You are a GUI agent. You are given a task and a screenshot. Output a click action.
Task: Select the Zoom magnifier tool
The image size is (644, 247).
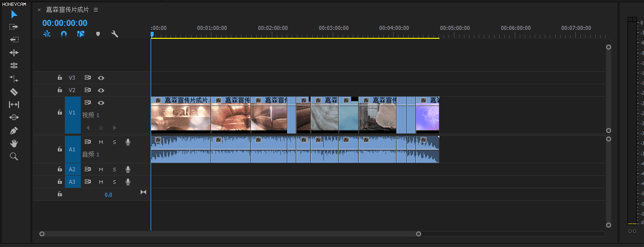tap(14, 156)
